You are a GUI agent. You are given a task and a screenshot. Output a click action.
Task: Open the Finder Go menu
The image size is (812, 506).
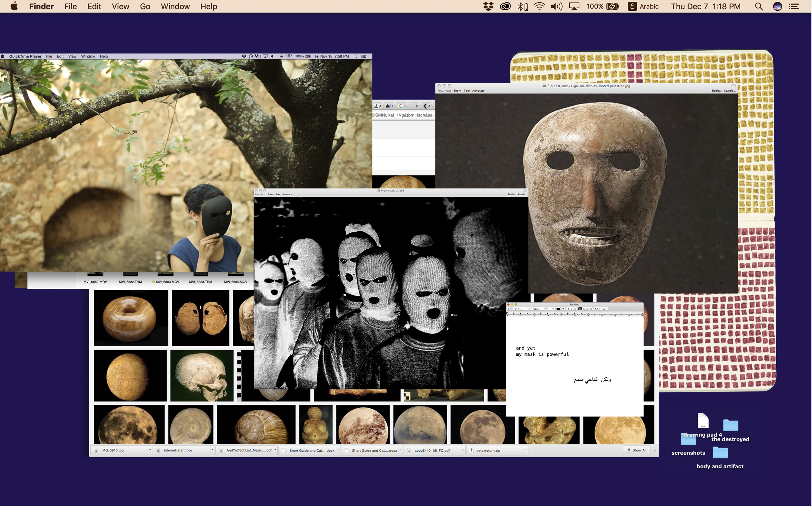(145, 6)
